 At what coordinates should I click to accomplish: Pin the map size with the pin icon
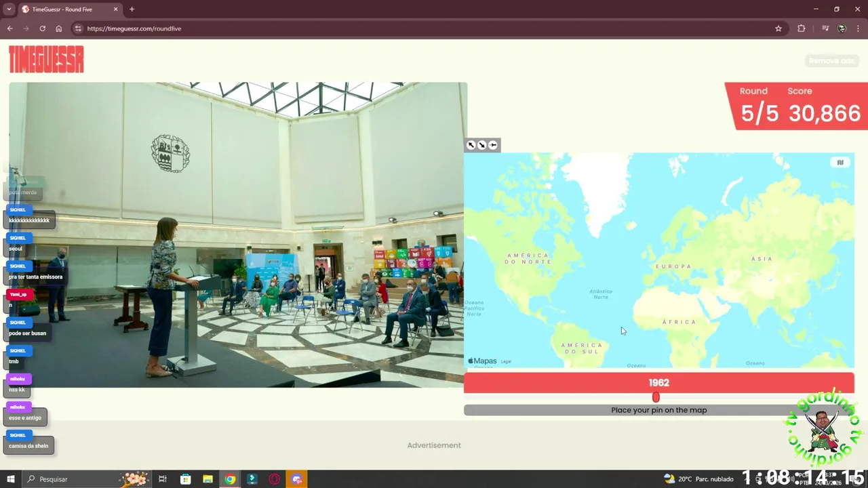(x=493, y=145)
